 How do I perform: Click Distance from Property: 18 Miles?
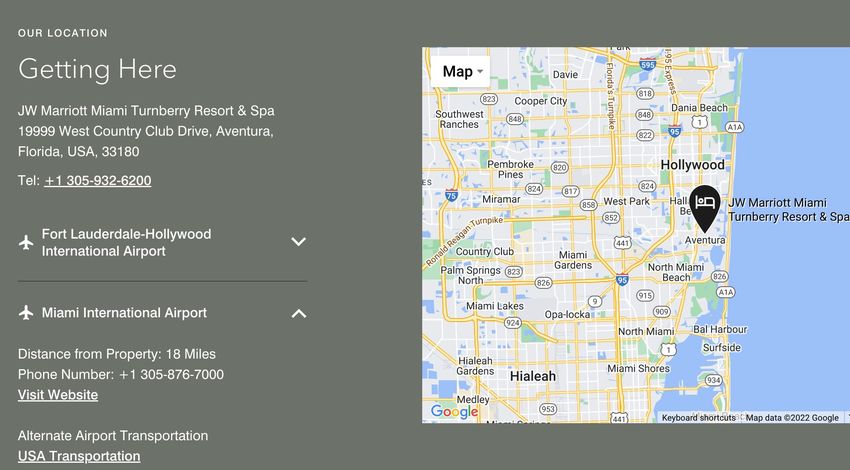[117, 354]
